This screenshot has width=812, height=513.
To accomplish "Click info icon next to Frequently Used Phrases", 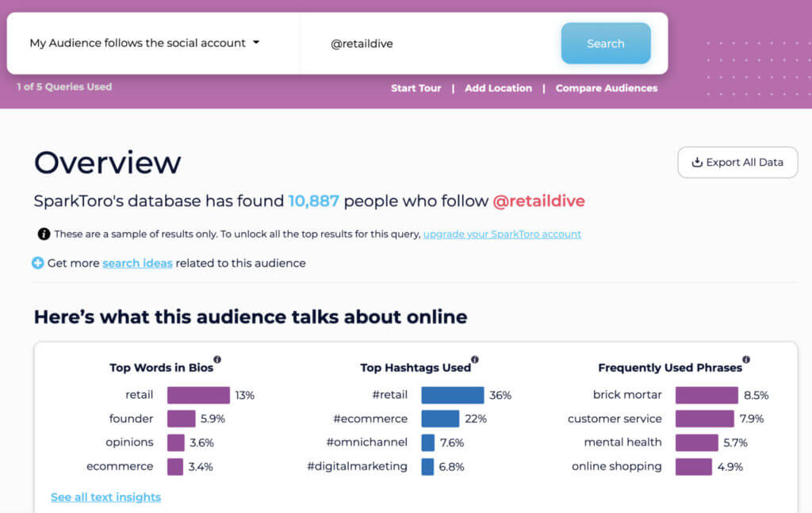I will click(746, 360).
